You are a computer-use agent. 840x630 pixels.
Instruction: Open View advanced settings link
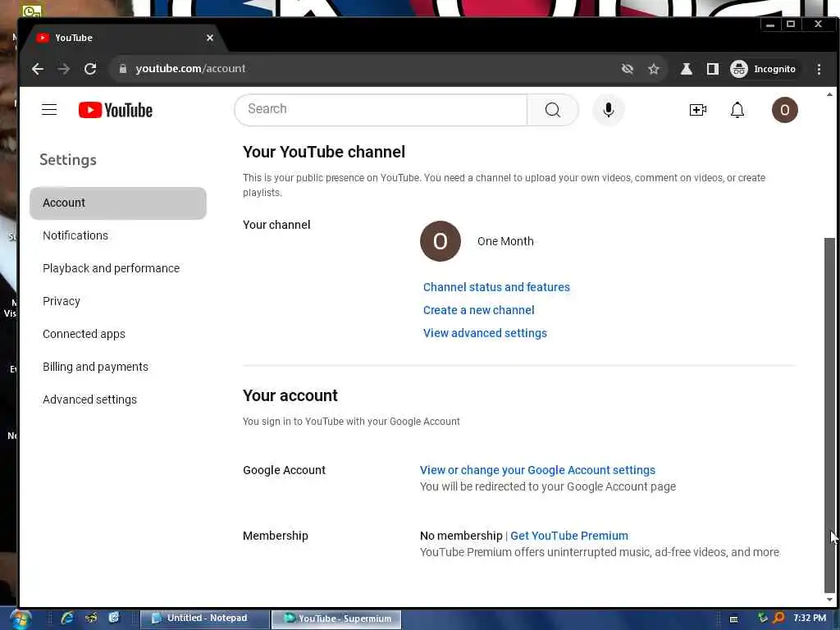click(x=485, y=333)
